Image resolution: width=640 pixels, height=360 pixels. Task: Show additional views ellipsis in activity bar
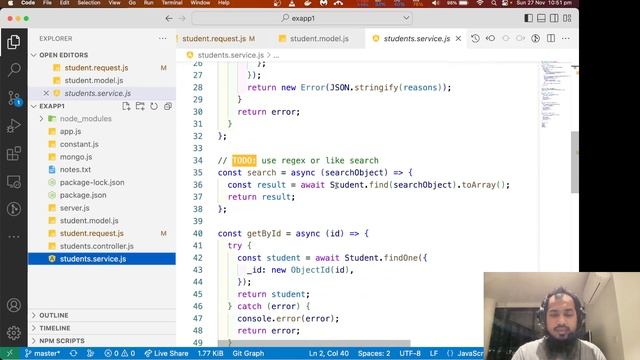tap(13, 236)
